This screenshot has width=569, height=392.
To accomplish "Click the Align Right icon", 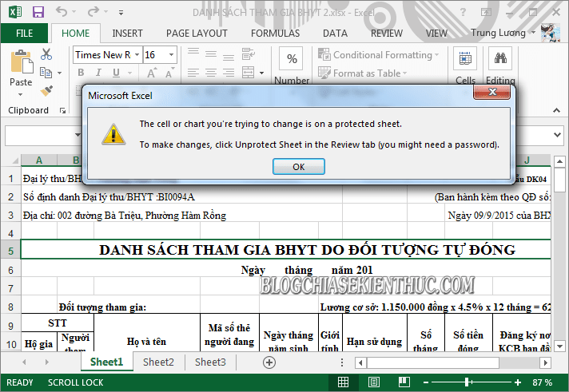I will [229, 73].
